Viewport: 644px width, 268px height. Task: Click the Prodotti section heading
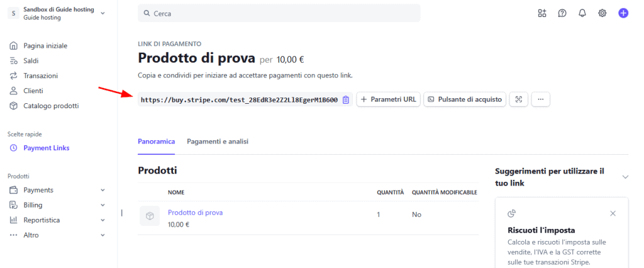coord(158,170)
